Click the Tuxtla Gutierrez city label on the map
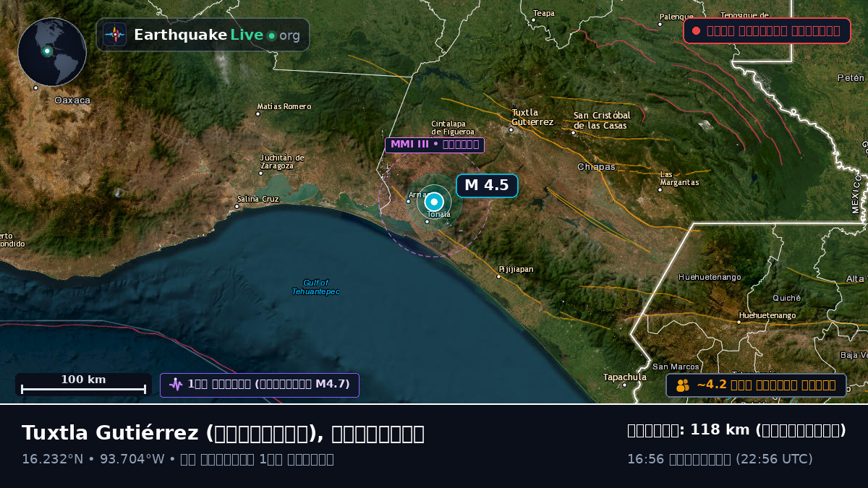The height and width of the screenshot is (488, 868). point(532,117)
